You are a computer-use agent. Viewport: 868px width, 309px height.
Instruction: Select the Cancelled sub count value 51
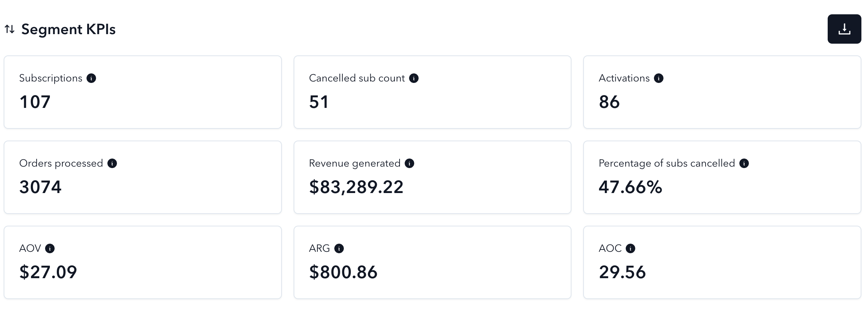click(x=319, y=102)
